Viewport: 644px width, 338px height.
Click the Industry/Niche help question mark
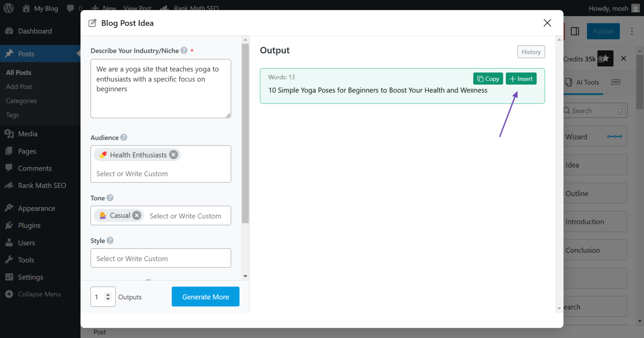[x=184, y=51]
